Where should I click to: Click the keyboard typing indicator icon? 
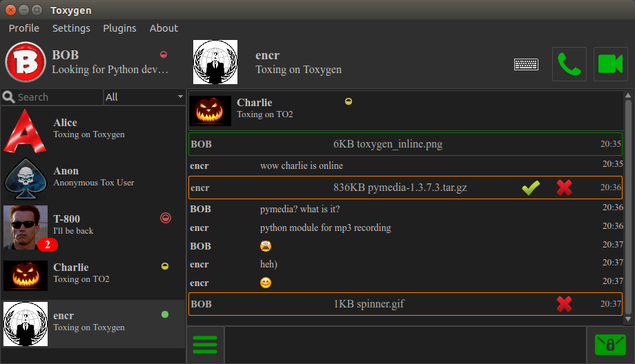527,64
